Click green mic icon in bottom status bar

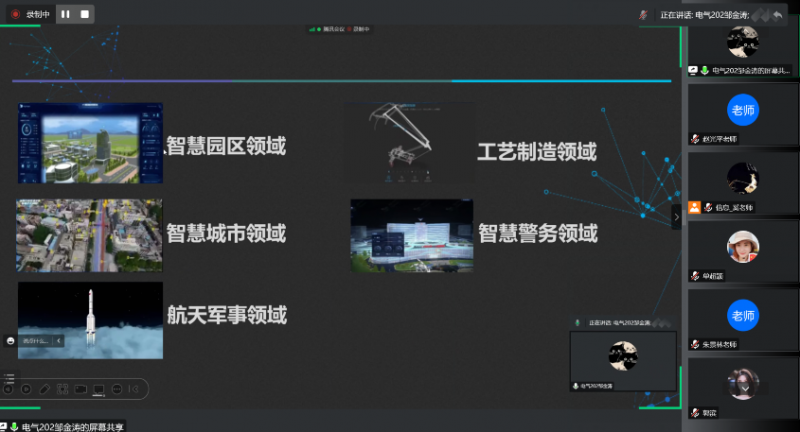tap(14, 427)
